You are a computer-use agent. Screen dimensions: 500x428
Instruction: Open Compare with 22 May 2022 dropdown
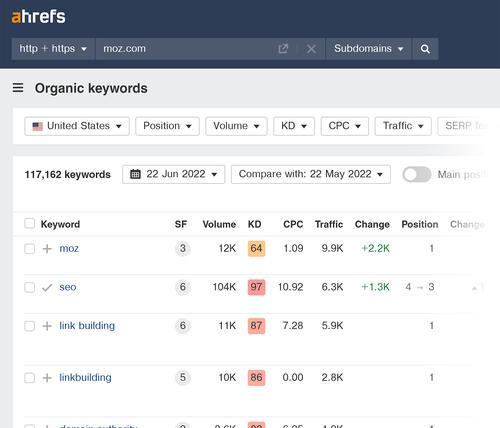pos(311,174)
